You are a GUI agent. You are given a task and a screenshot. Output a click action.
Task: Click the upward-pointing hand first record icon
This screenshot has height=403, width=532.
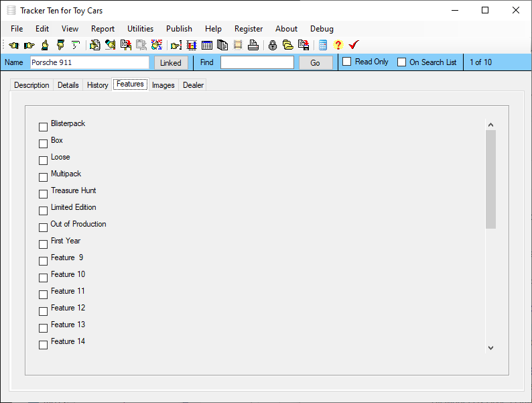coord(45,45)
